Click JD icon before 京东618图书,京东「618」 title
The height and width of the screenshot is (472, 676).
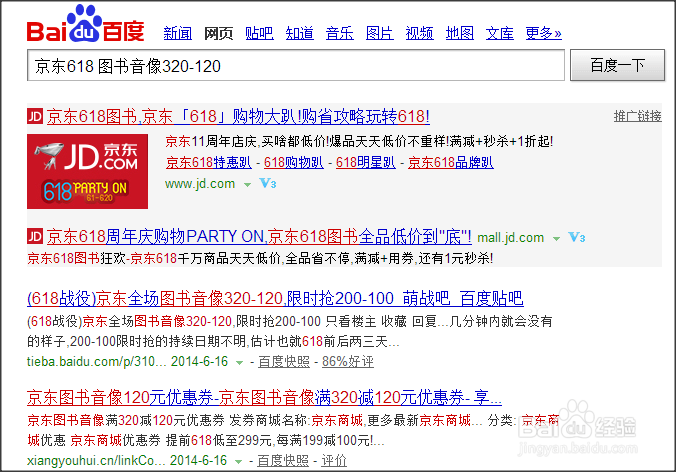(35, 116)
